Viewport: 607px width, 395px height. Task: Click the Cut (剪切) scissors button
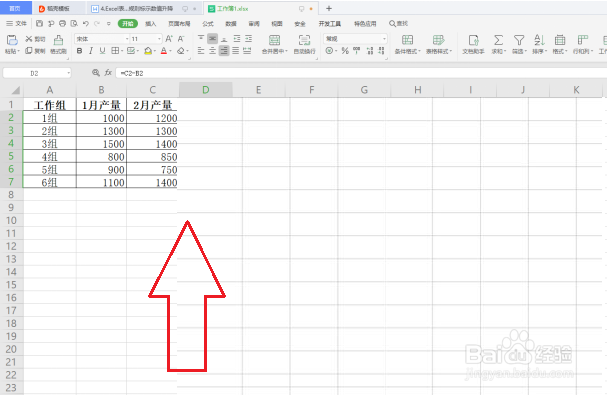coord(35,39)
